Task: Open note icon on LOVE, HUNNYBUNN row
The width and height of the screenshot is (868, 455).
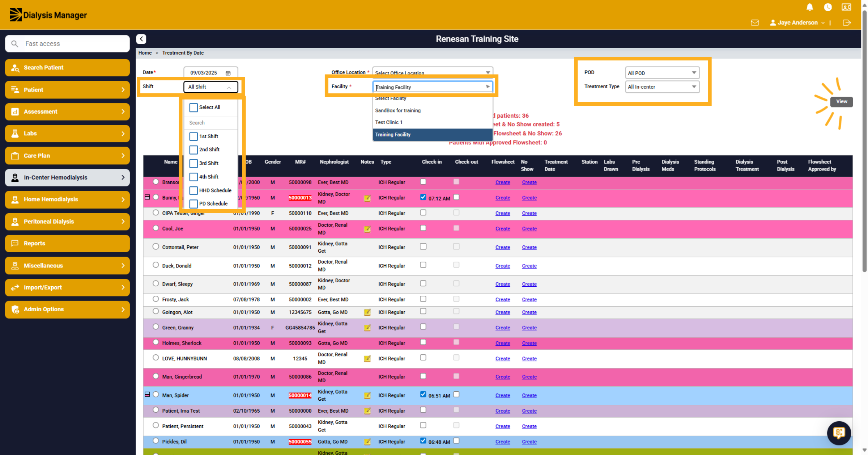Action: (367, 358)
